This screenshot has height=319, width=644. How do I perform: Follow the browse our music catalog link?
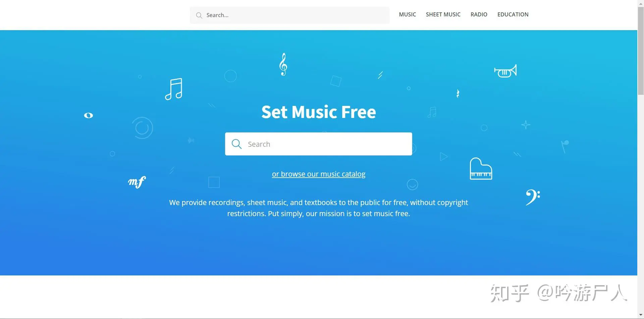point(319,174)
